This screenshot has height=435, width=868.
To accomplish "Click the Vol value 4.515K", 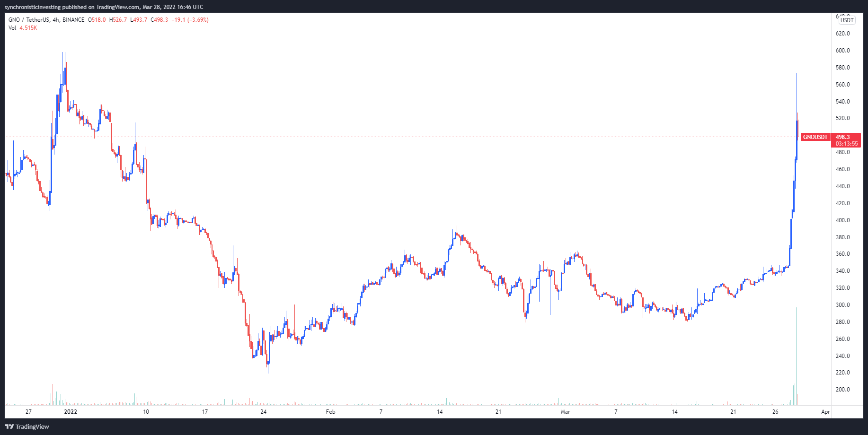I will pyautogui.click(x=28, y=28).
